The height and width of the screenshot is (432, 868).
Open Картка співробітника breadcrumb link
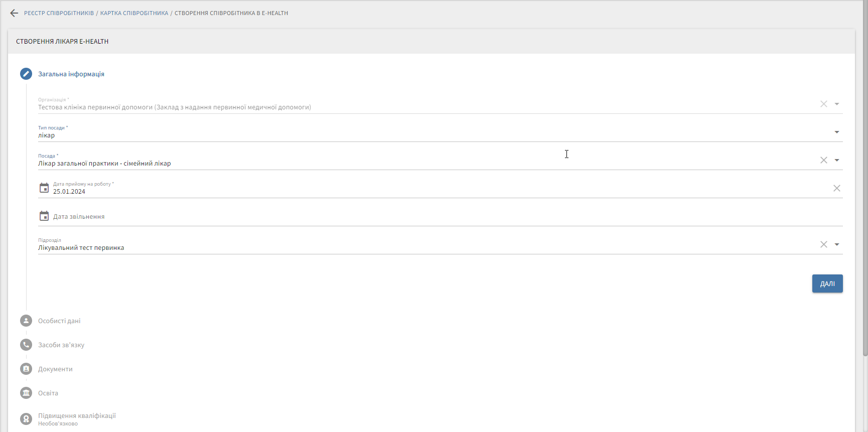(134, 13)
